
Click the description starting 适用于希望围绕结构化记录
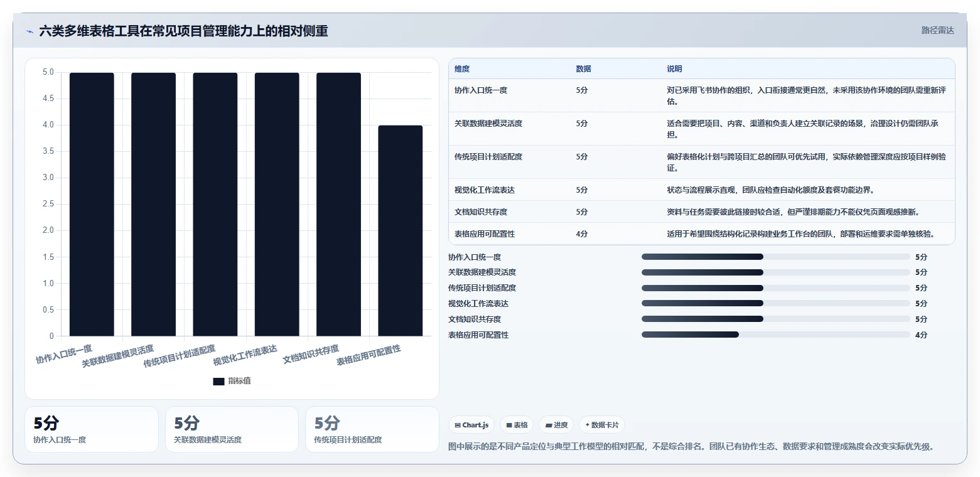tap(801, 233)
